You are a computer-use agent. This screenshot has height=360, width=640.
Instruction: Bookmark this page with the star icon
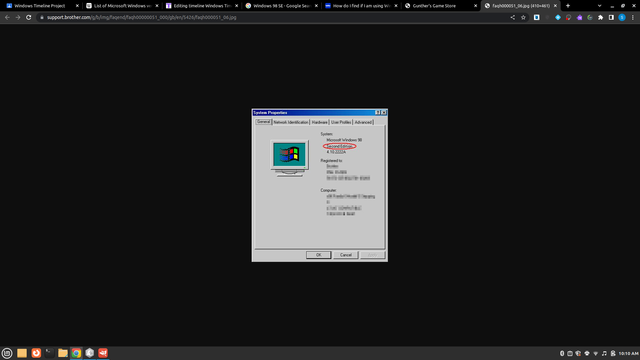click(x=523, y=18)
